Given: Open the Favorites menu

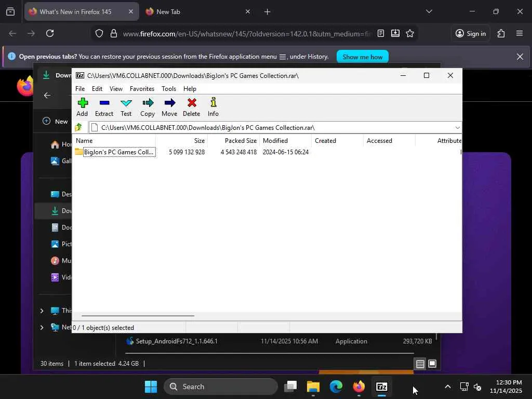Looking at the screenshot, I should click(142, 88).
